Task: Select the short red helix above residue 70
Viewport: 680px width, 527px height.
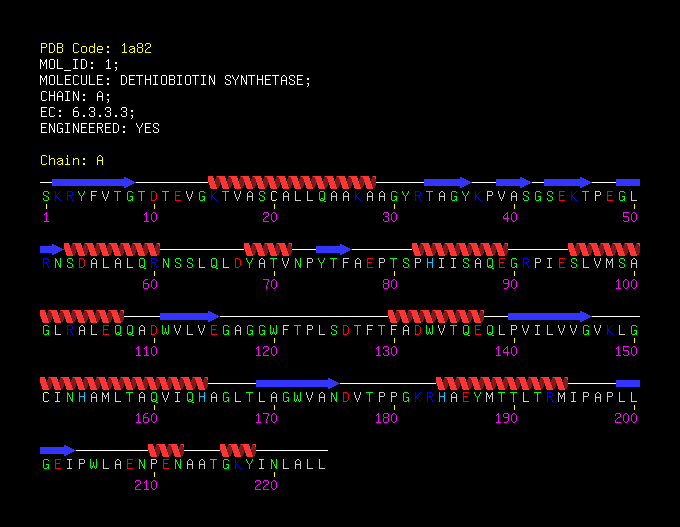Action: 268,249
